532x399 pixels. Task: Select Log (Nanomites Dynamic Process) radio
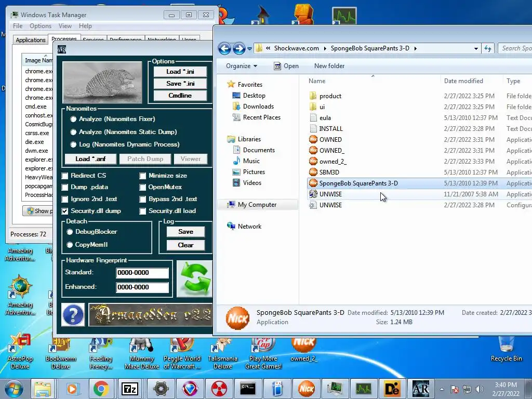coord(73,144)
